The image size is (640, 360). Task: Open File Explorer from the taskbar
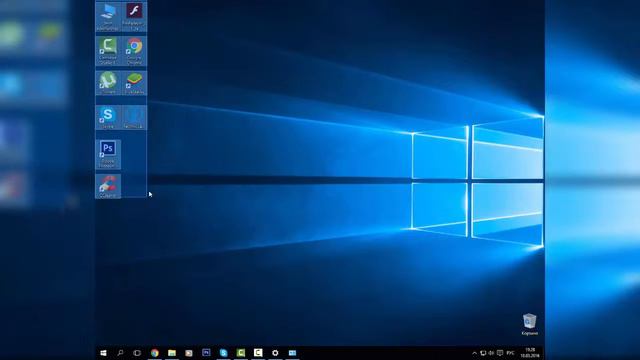pos(172,353)
